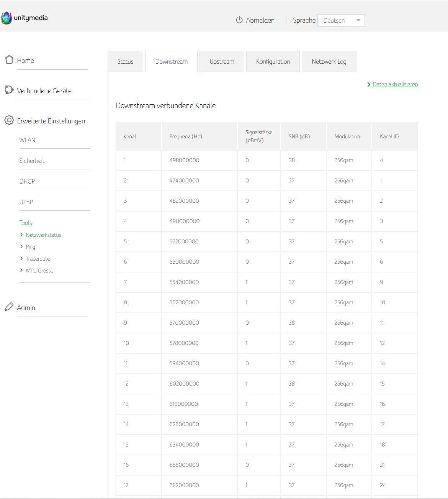448x499 pixels.
Task: Expand the Traceroute tool entry
Action: point(38,259)
